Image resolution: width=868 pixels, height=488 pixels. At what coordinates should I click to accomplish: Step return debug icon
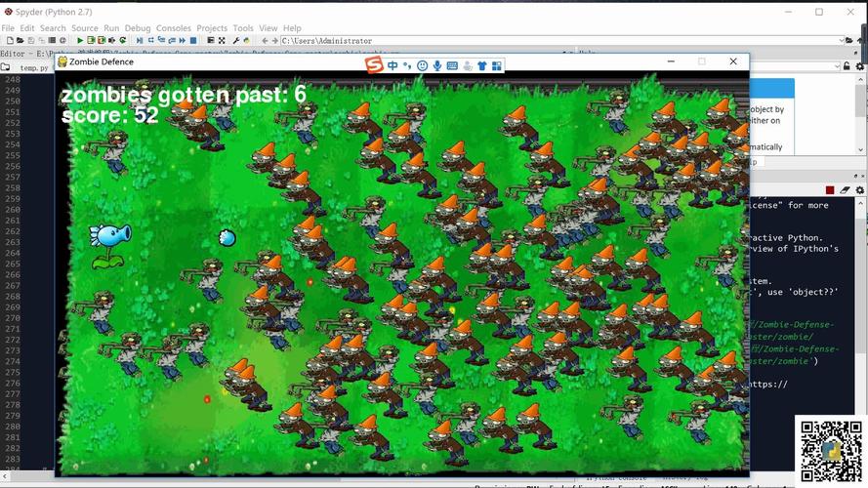tap(172, 40)
